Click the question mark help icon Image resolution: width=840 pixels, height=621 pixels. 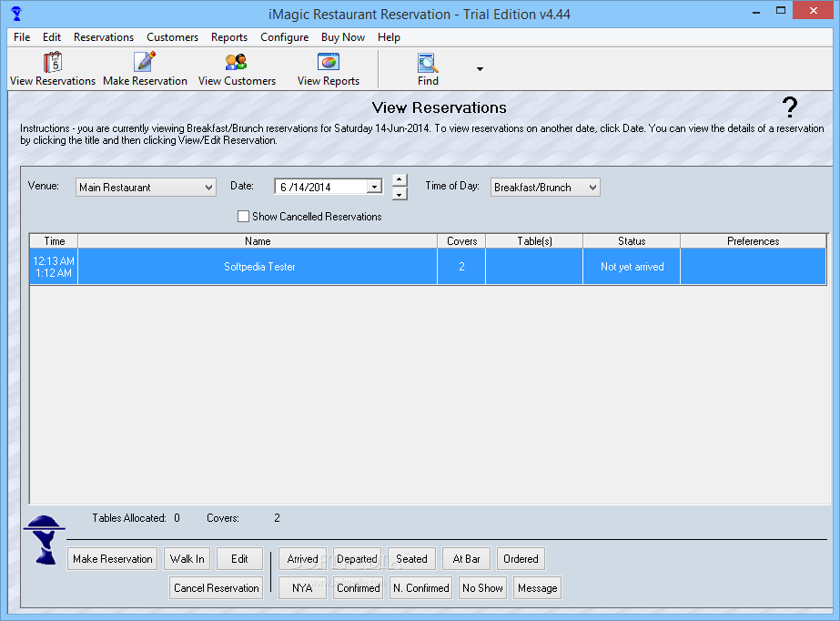point(789,107)
